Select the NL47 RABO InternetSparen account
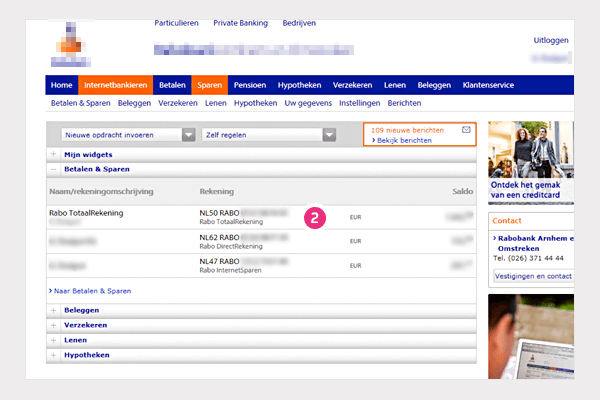Image resolution: width=600 pixels, height=400 pixels. click(261, 266)
